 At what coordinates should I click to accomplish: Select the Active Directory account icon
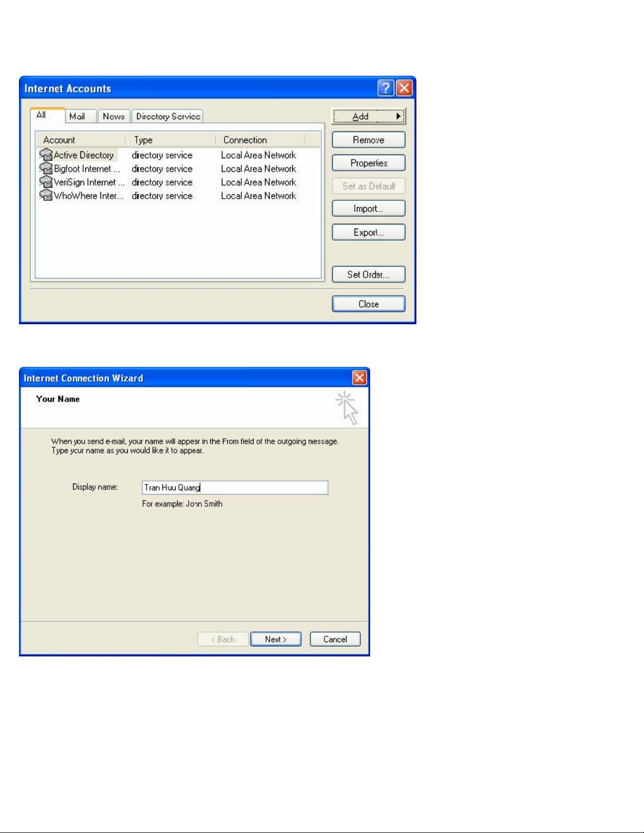(46, 155)
